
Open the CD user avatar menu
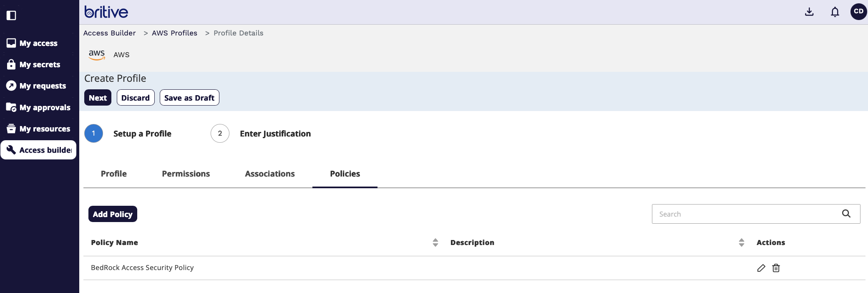tap(858, 12)
